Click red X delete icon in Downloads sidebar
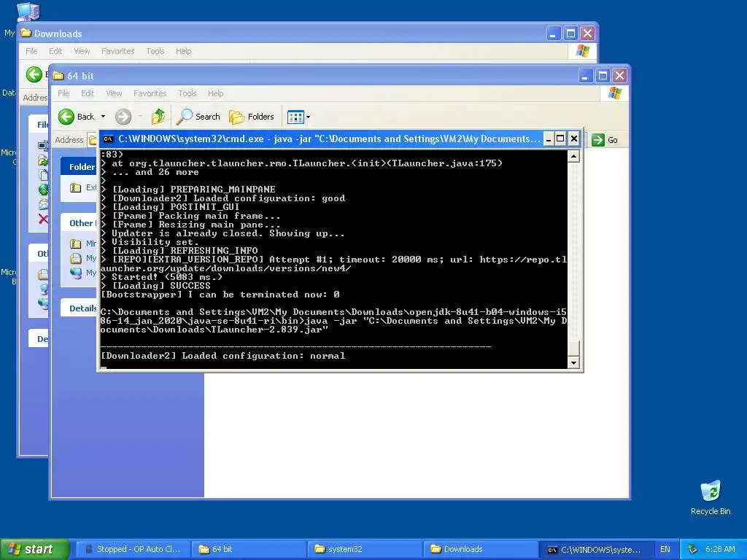747x560 pixels. (43, 219)
